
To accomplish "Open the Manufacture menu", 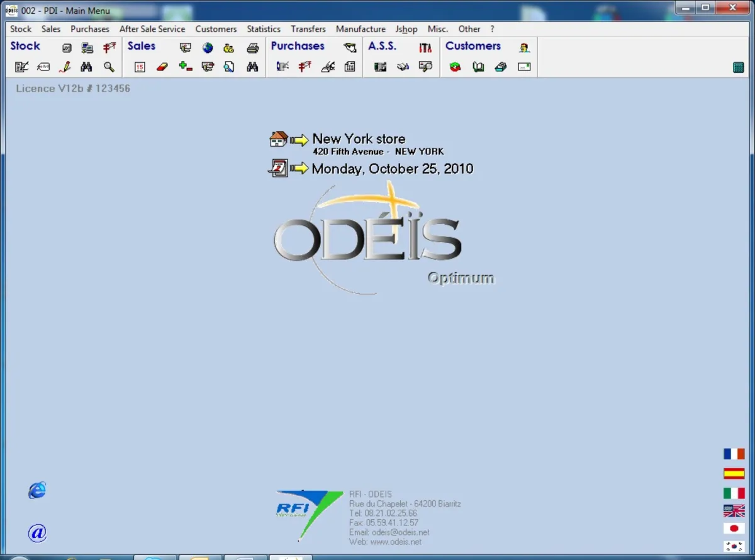I will coord(361,29).
